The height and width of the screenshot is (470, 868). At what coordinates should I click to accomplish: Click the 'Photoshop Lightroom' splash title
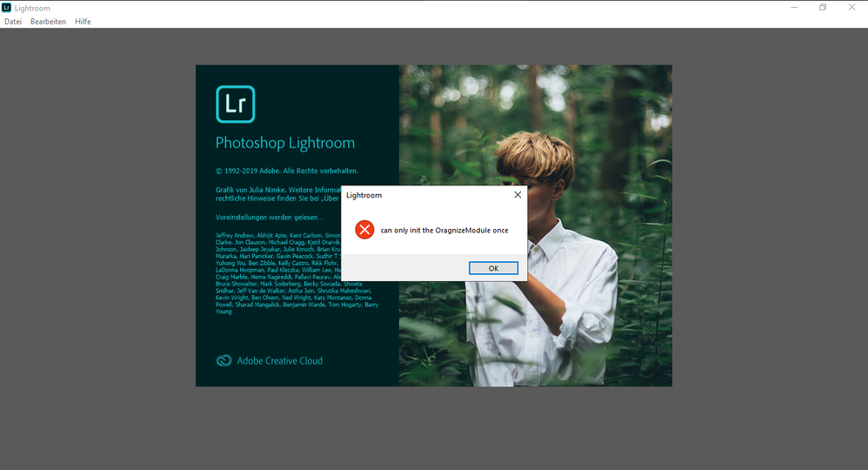tap(285, 143)
